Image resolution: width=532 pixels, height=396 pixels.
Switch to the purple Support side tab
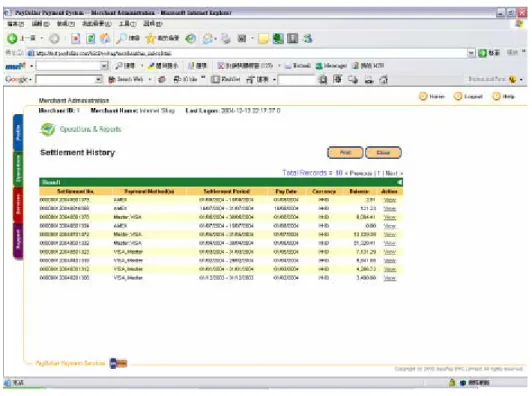pyautogui.click(x=18, y=241)
